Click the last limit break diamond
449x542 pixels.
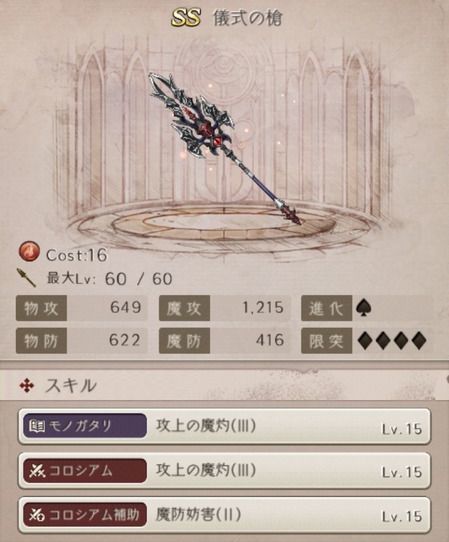(419, 340)
